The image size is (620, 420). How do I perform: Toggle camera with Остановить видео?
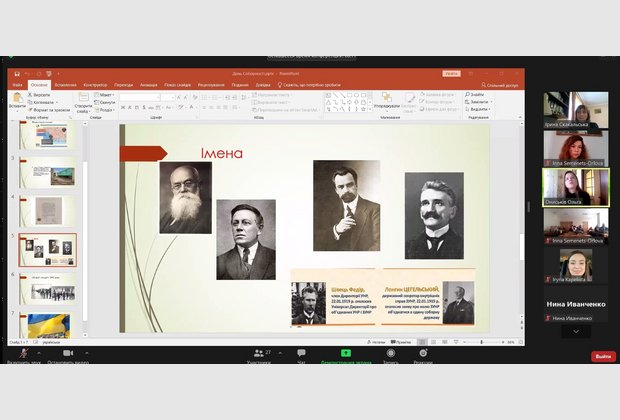point(69,354)
